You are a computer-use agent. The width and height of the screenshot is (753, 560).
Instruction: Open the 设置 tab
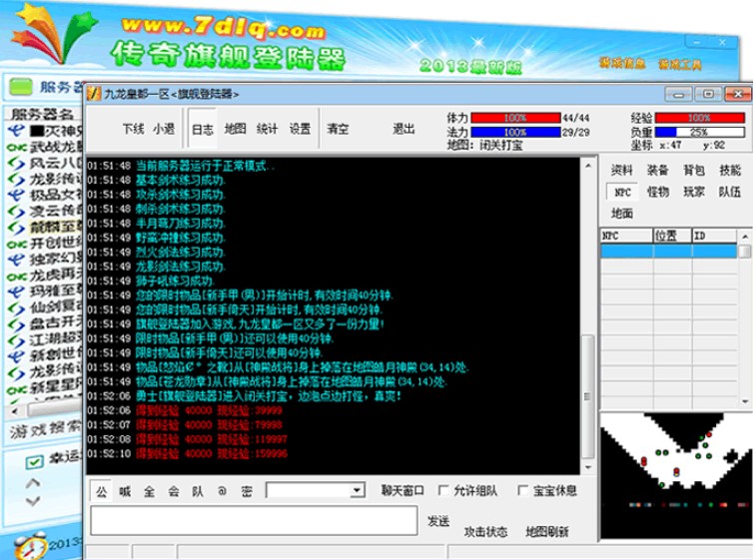point(300,129)
